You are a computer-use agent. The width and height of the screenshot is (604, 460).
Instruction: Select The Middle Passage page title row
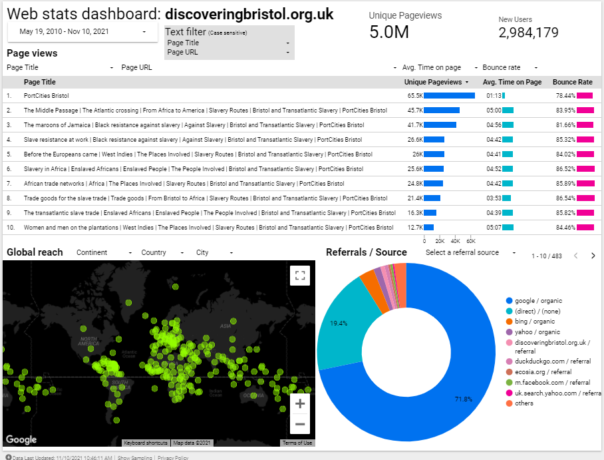(x=302, y=110)
